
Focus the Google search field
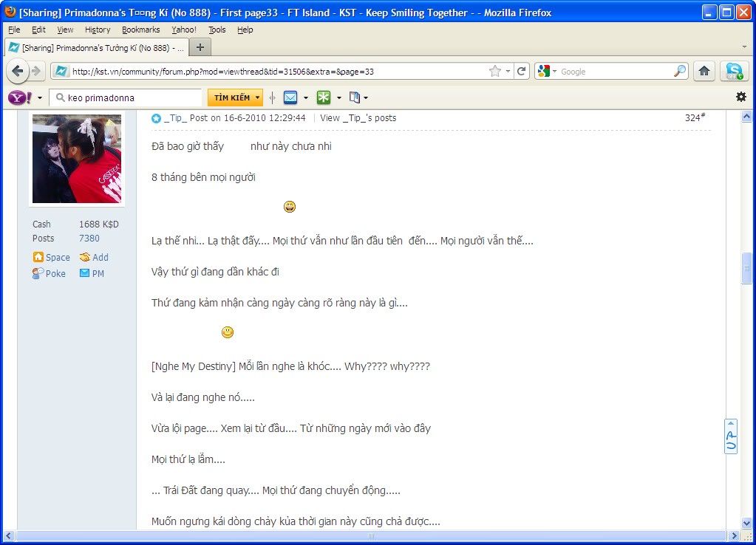point(615,72)
